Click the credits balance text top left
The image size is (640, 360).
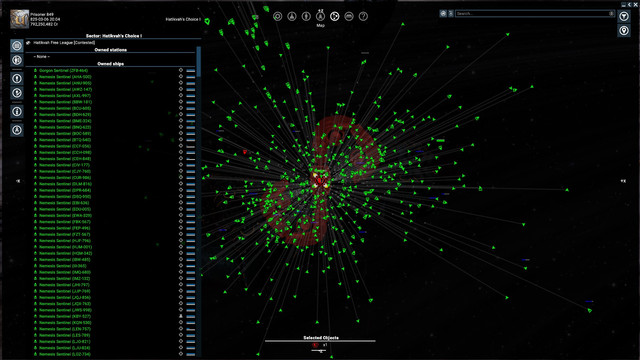click(x=44, y=24)
